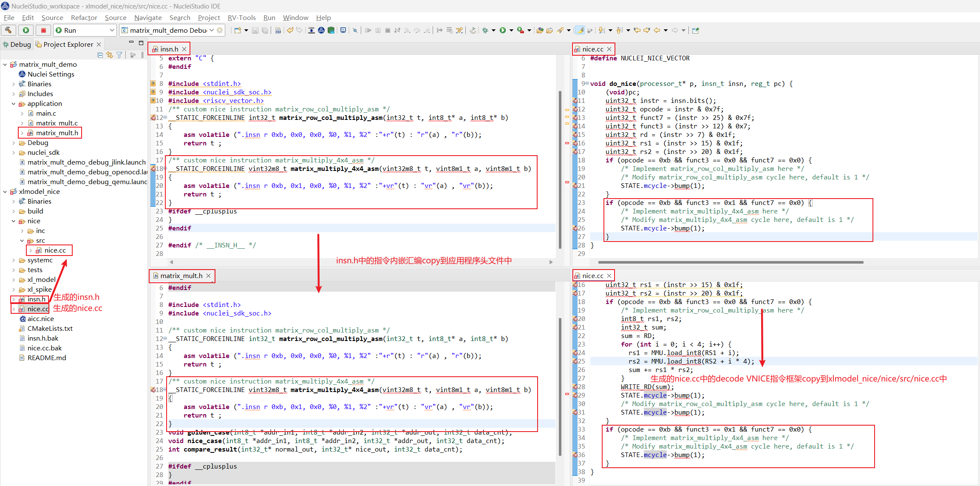The width and height of the screenshot is (980, 486).
Task: Select the CMakeLists.txt file
Action: click(x=50, y=329)
